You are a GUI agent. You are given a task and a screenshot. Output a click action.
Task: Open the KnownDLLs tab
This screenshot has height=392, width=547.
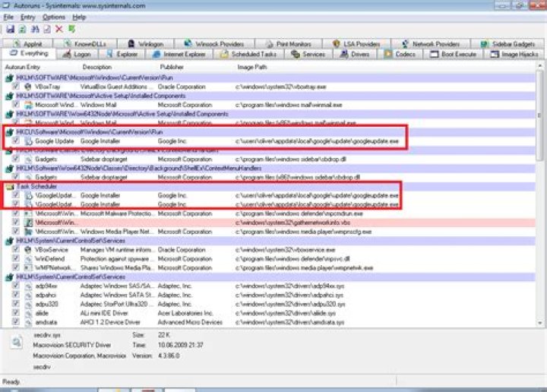[x=85, y=44]
